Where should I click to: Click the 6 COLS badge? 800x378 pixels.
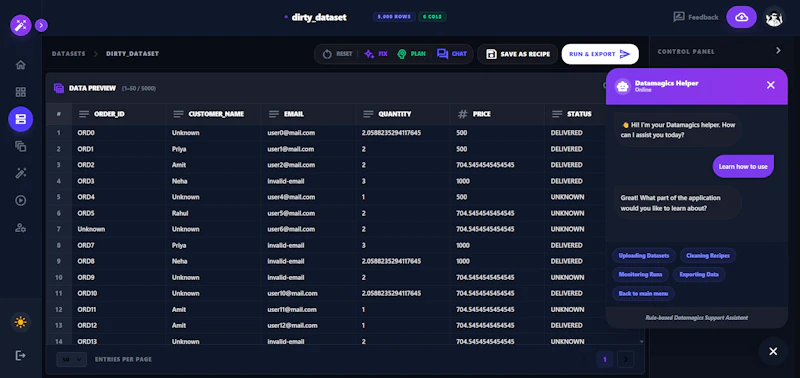tap(432, 17)
